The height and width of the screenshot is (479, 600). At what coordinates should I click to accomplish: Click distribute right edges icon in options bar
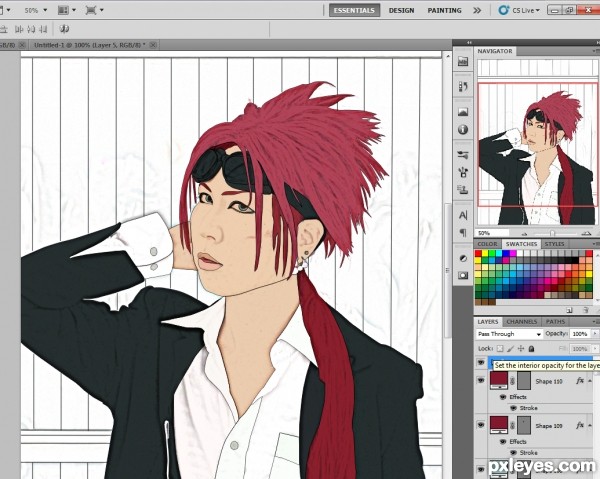(x=43, y=29)
